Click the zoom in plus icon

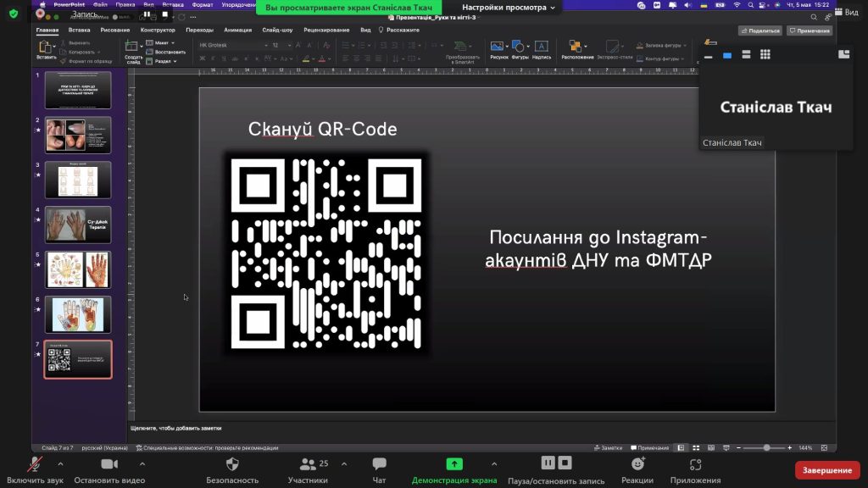point(790,447)
